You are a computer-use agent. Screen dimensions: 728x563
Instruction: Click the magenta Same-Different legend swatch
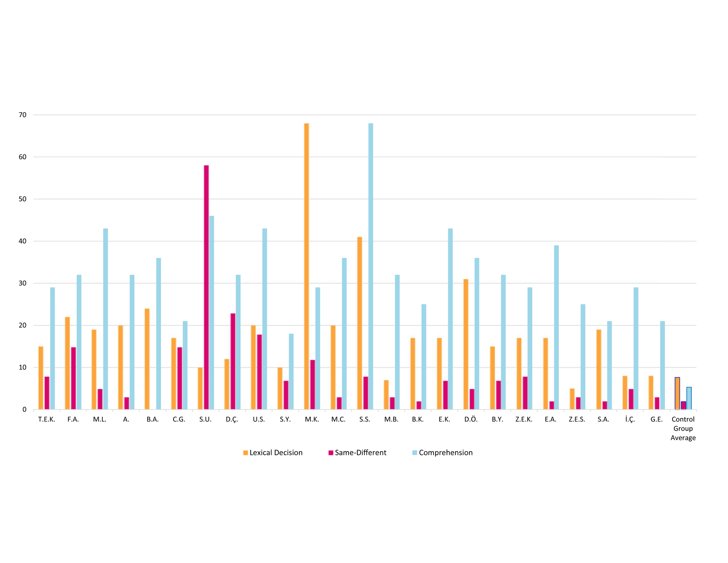point(331,453)
